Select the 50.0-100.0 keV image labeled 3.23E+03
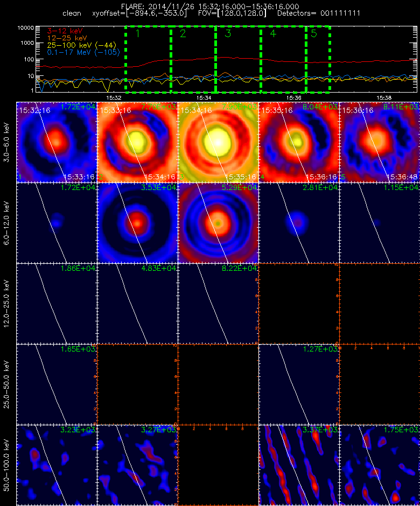The width and height of the screenshot is (420, 506). pos(57,465)
